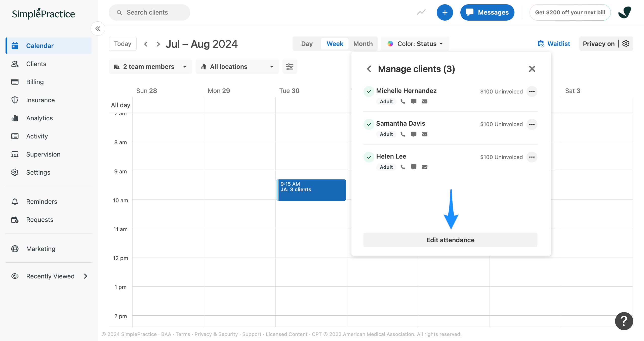
Task: Open the analytics trend line icon in header
Action: (x=421, y=12)
